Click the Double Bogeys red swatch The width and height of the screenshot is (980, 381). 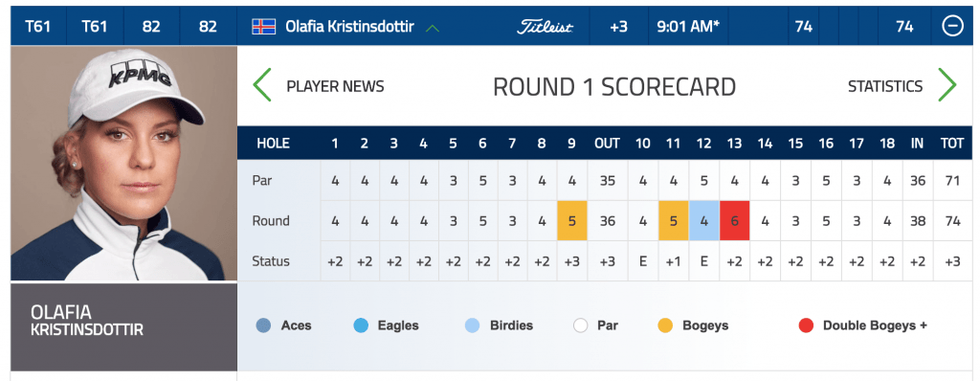point(806,325)
